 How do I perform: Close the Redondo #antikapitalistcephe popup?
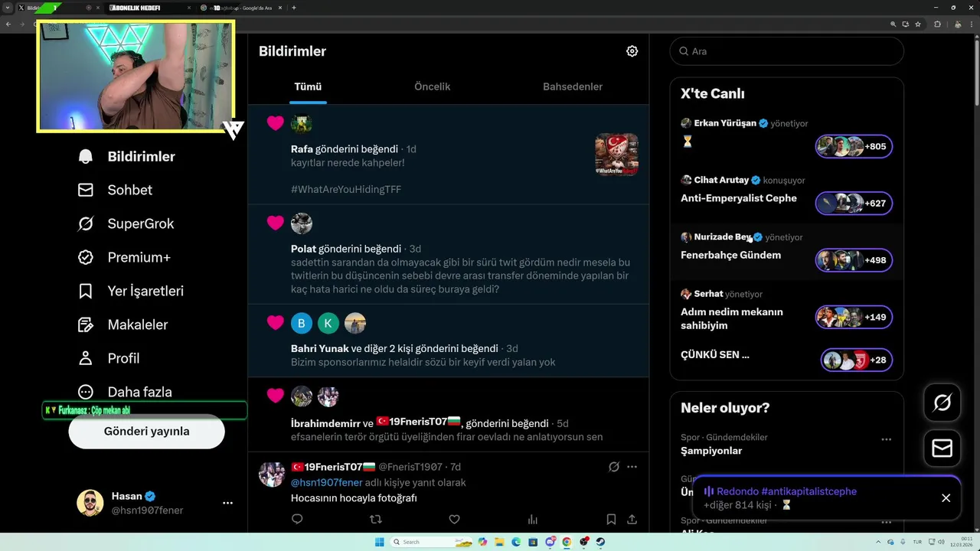click(946, 498)
